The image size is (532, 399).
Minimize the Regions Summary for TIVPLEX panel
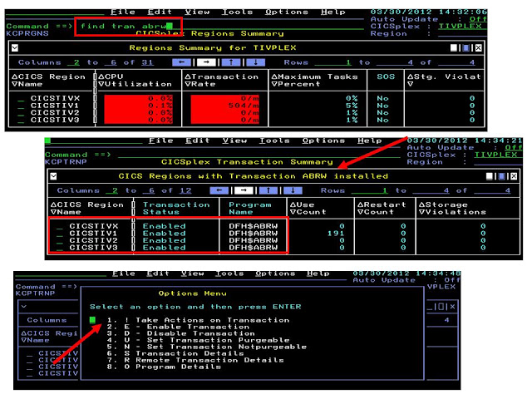pyautogui.click(x=454, y=48)
